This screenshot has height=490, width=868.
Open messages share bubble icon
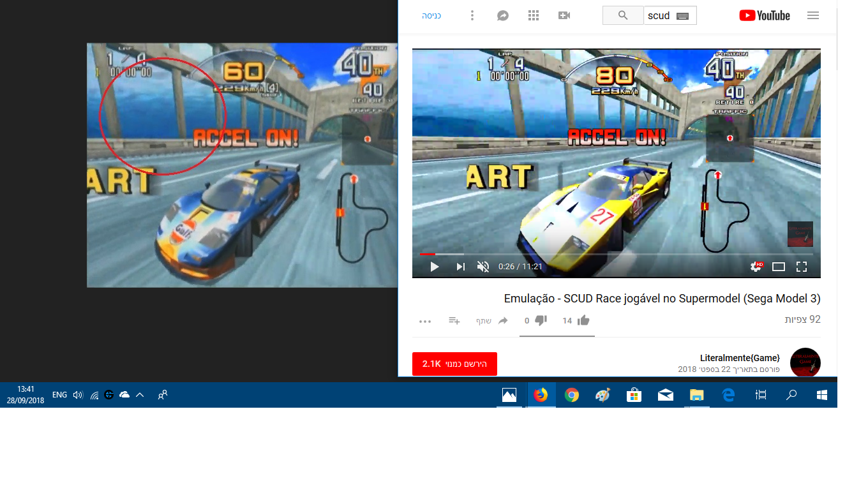503,15
